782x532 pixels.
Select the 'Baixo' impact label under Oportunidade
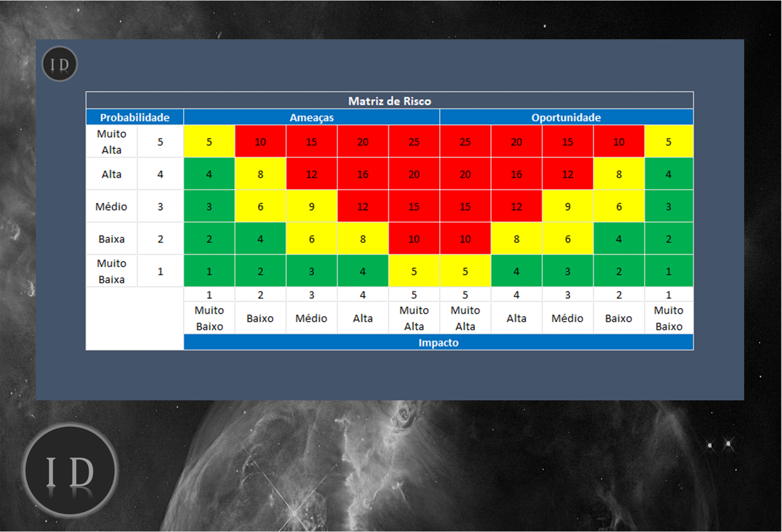[619, 318]
